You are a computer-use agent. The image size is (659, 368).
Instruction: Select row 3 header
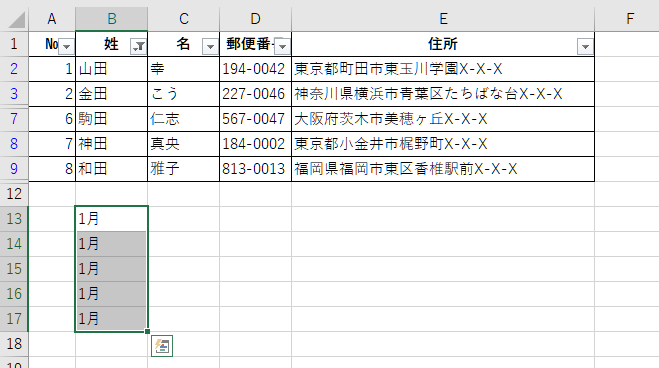point(14,94)
